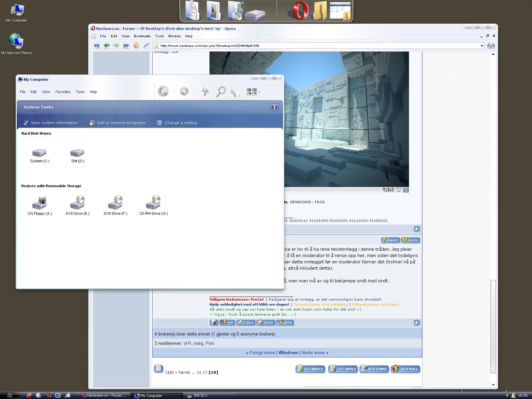Launch Opera from the top dock
532x399 pixels.
[x=300, y=10]
